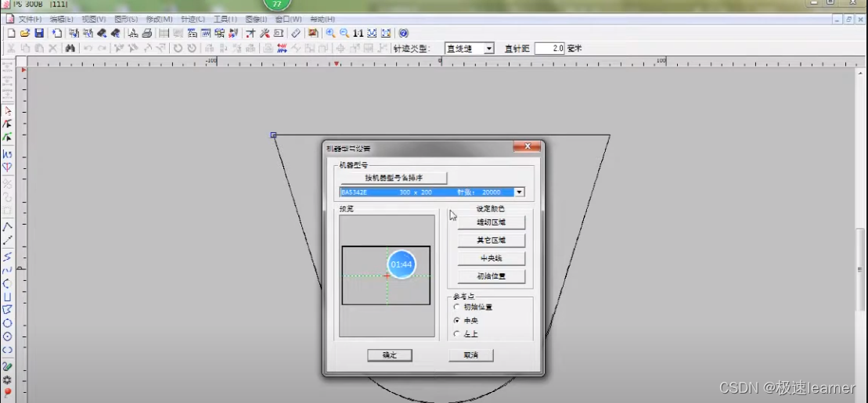868x403 pixels.
Task: Click the picture image icon in toolbar
Action: coord(313,33)
